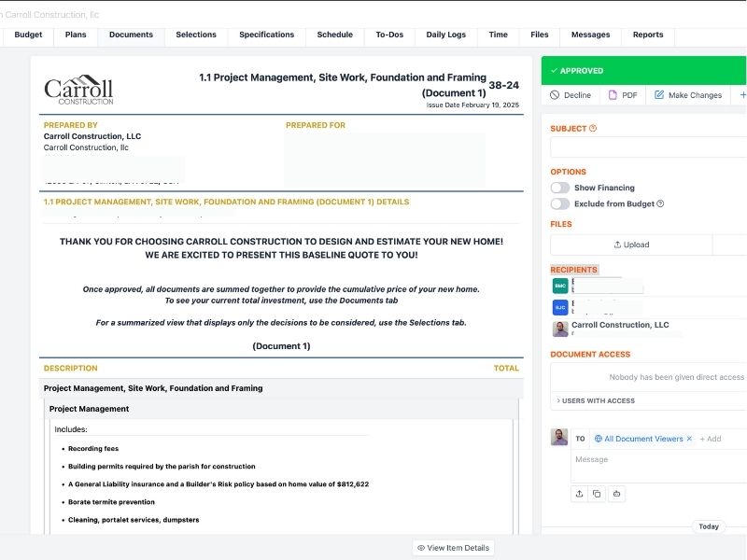Click the document number 38-24
The width and height of the screenshot is (747, 560).
(x=504, y=85)
